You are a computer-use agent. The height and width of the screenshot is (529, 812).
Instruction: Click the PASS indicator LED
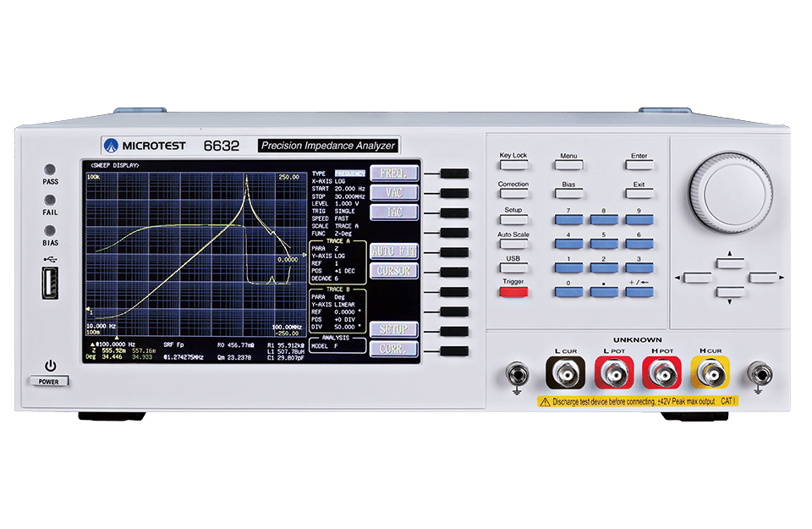coord(50,169)
